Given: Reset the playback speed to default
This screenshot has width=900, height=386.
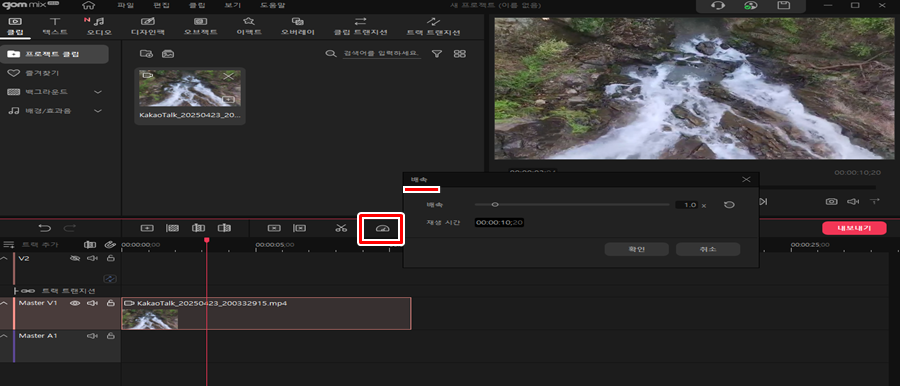Looking at the screenshot, I should [729, 204].
